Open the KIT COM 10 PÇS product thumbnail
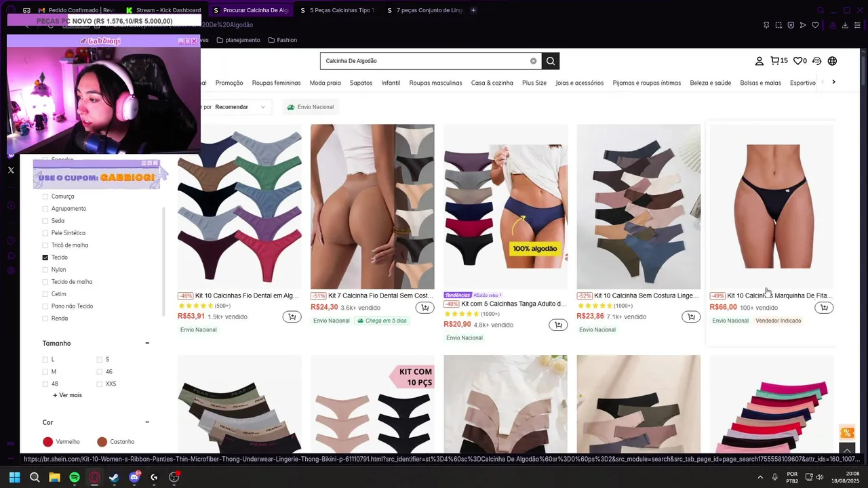The width and height of the screenshot is (868, 488). click(x=372, y=404)
